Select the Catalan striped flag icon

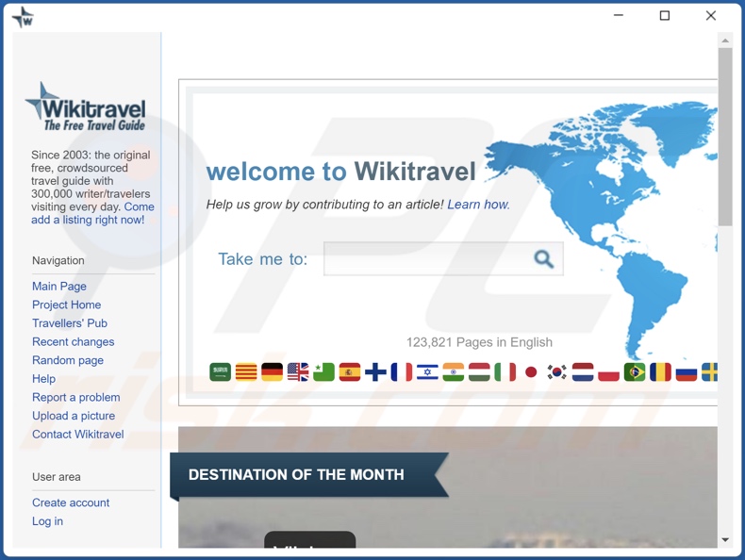tap(246, 371)
